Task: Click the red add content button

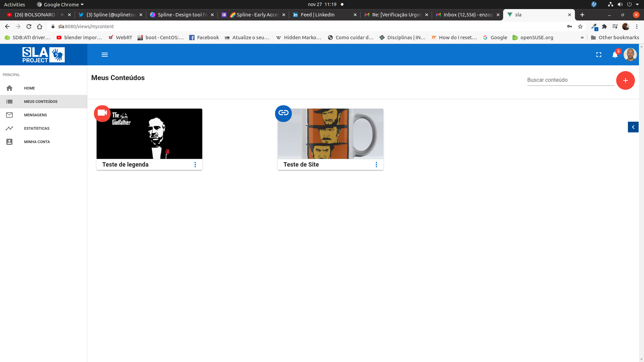Action: [625, 80]
